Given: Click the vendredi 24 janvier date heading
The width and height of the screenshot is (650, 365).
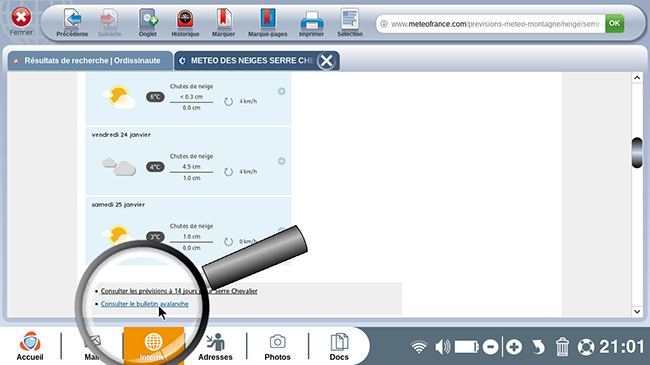Looking at the screenshot, I should (x=121, y=135).
